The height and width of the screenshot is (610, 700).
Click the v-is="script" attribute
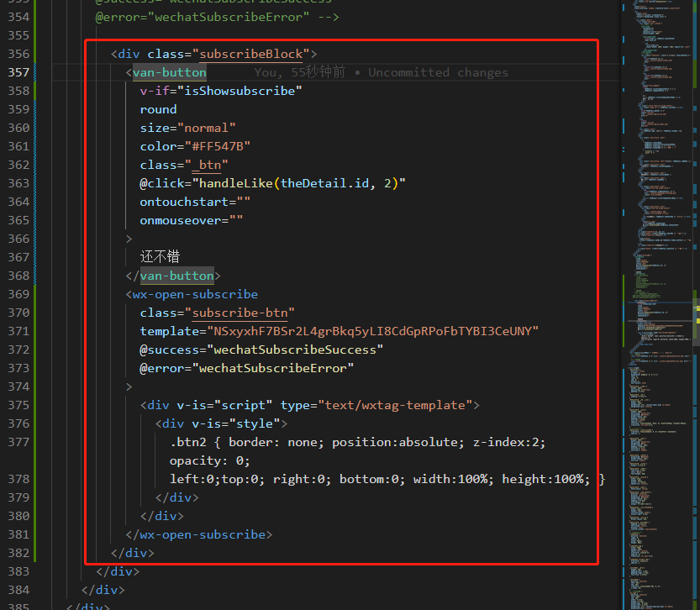click(224, 406)
